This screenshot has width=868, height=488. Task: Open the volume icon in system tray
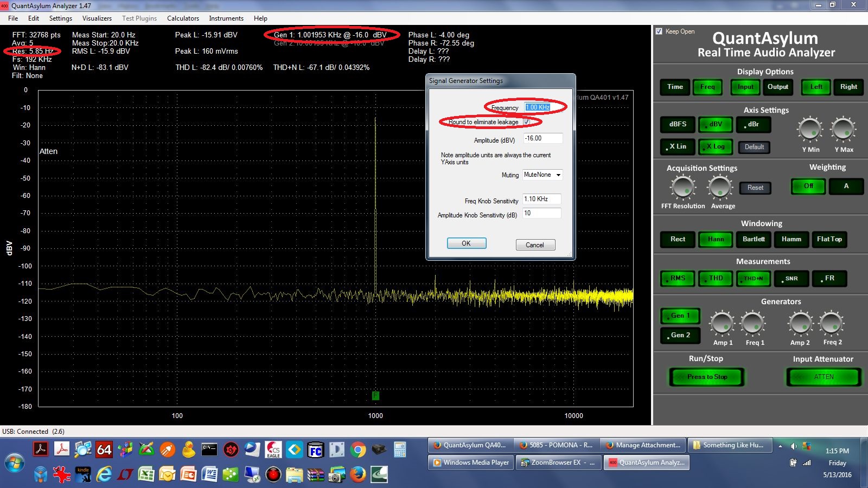(x=794, y=446)
